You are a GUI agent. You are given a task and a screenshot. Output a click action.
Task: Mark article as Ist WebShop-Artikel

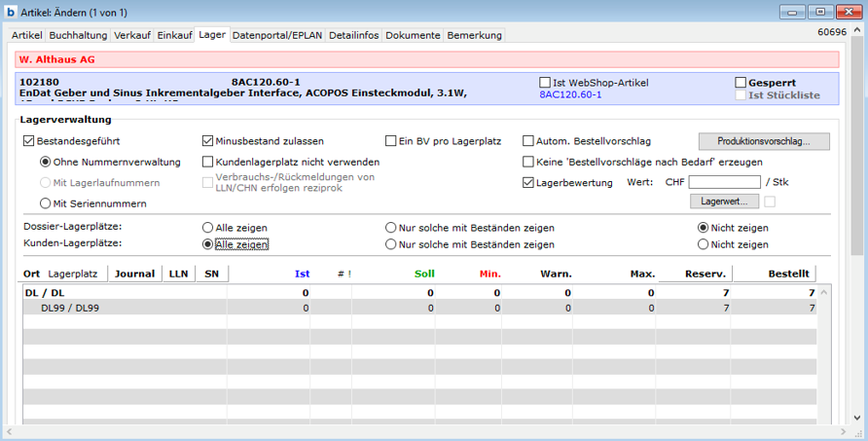pos(545,83)
